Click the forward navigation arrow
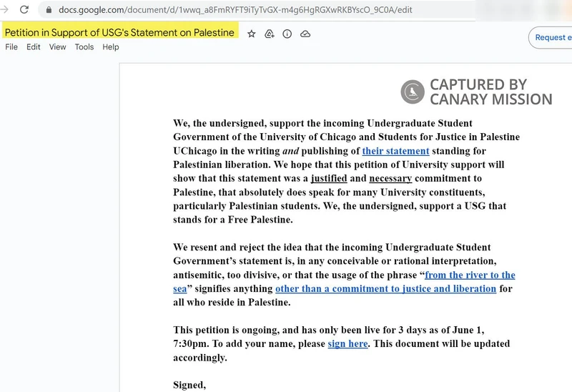The height and width of the screenshot is (392, 572). (x=4, y=9)
